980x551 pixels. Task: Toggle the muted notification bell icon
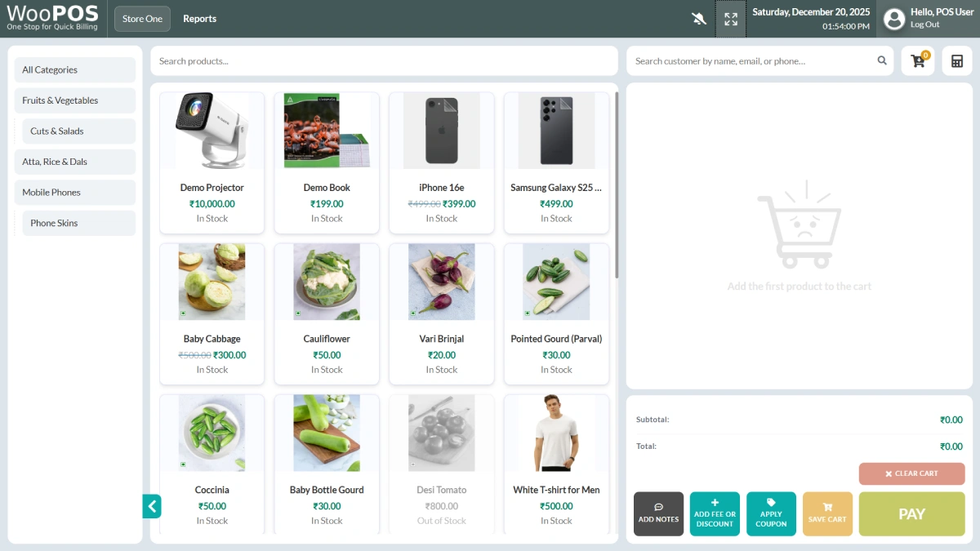(x=698, y=19)
